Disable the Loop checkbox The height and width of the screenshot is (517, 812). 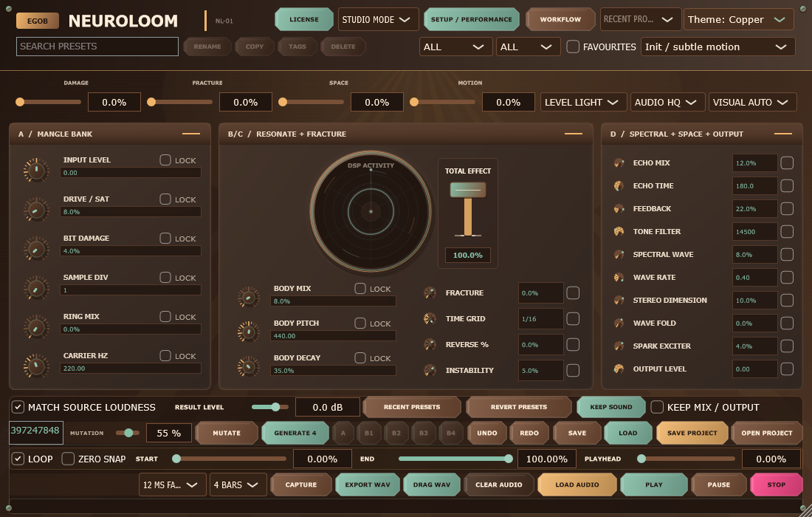click(18, 459)
